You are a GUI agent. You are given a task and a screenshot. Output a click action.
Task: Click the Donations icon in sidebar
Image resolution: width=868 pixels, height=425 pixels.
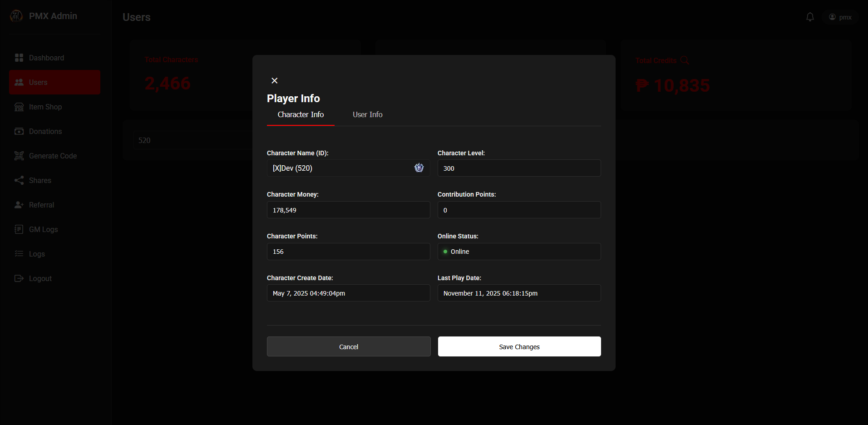pos(19,131)
